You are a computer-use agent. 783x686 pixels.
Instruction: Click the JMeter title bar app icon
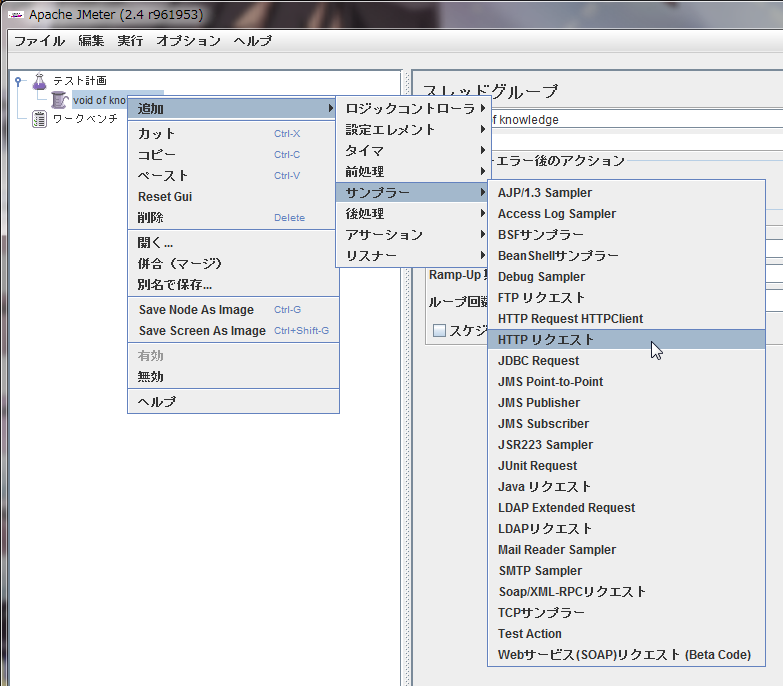click(x=15, y=14)
